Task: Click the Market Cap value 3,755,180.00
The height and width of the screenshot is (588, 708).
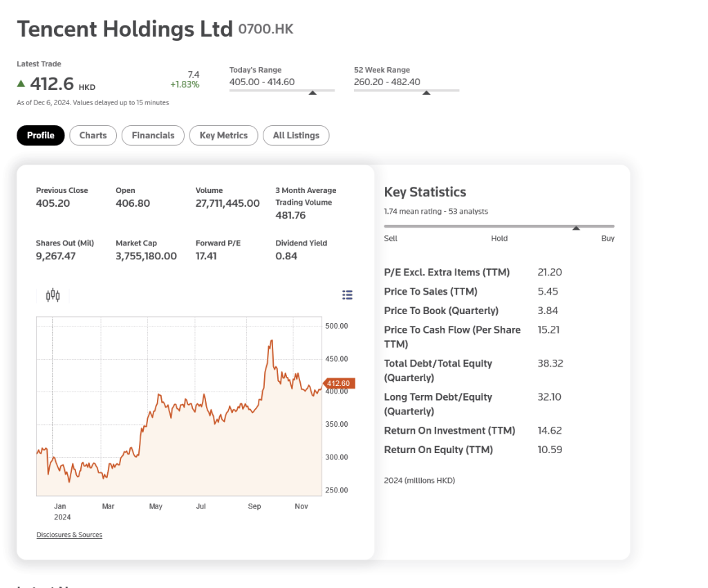Action: click(146, 256)
